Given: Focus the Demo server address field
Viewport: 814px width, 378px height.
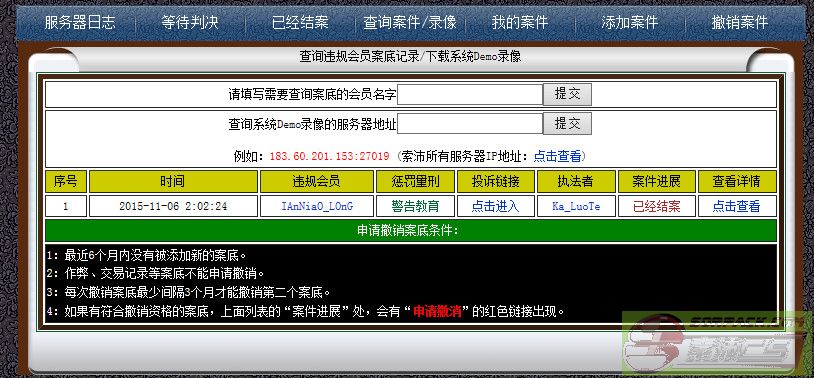Looking at the screenshot, I should (470, 124).
